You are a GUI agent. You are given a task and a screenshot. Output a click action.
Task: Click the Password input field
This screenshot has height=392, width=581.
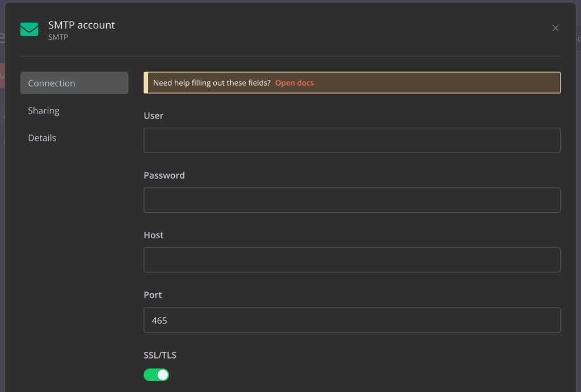coord(352,200)
